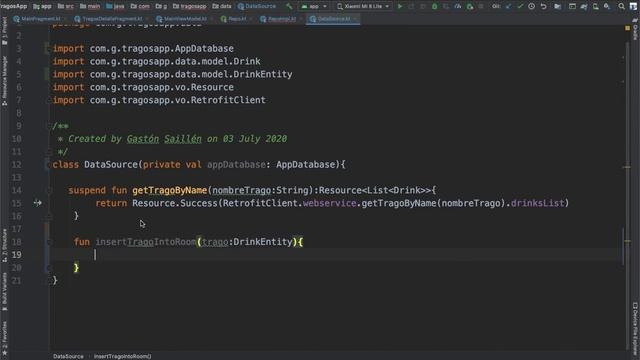Place the cursor on empty line 19
The height and width of the screenshot is (360, 640).
tap(335, 255)
